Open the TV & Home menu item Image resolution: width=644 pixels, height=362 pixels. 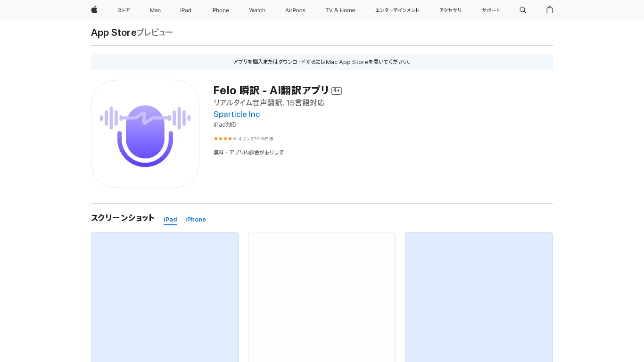tap(340, 10)
